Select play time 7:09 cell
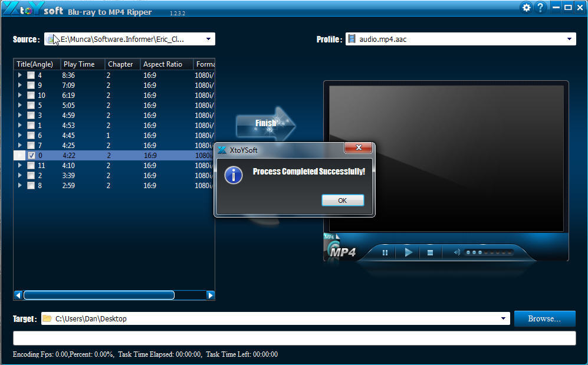The height and width of the screenshot is (365, 588). (x=68, y=86)
